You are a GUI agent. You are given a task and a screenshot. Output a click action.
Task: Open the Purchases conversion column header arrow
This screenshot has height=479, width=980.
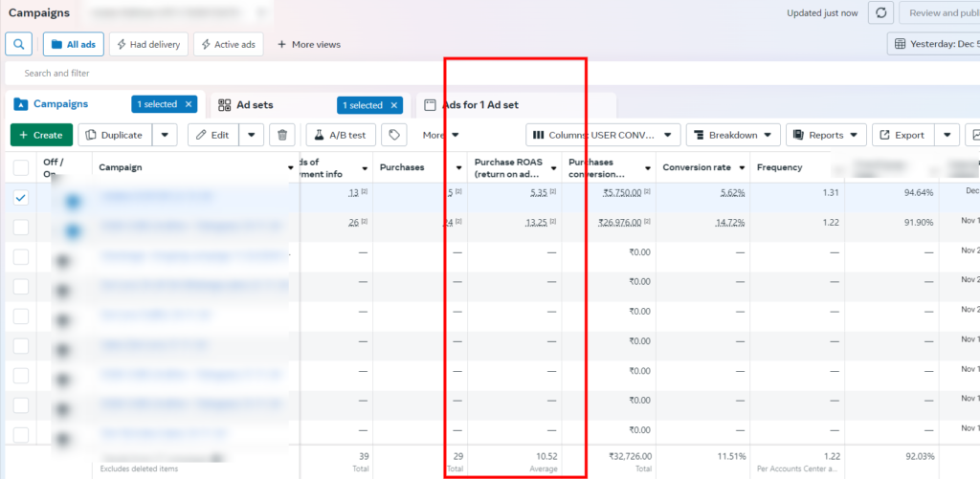648,168
